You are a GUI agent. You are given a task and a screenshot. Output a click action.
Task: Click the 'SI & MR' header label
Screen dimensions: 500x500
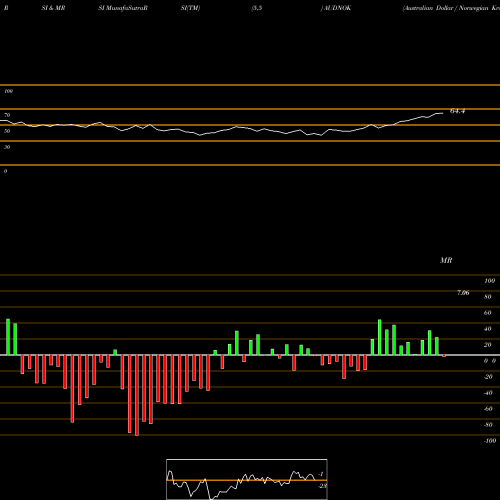tap(53, 8)
